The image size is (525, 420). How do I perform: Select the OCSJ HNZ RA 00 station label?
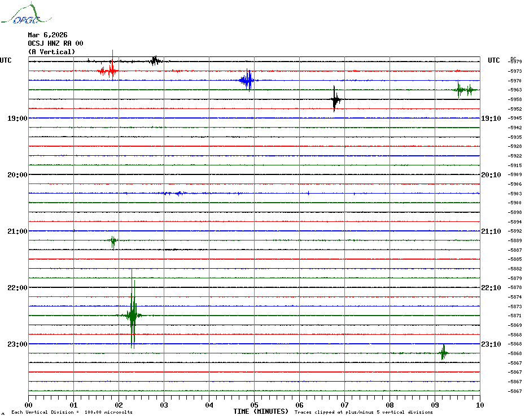click(55, 43)
